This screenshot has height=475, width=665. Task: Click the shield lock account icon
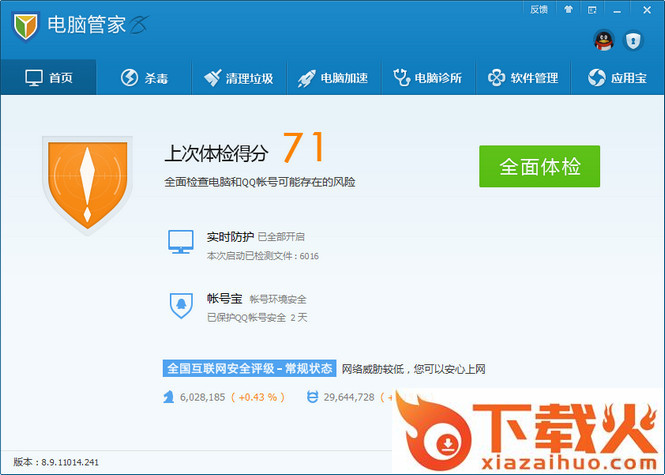633,41
